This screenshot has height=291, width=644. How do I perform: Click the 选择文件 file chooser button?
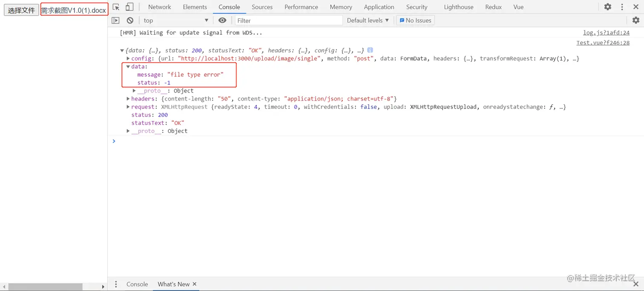21,10
